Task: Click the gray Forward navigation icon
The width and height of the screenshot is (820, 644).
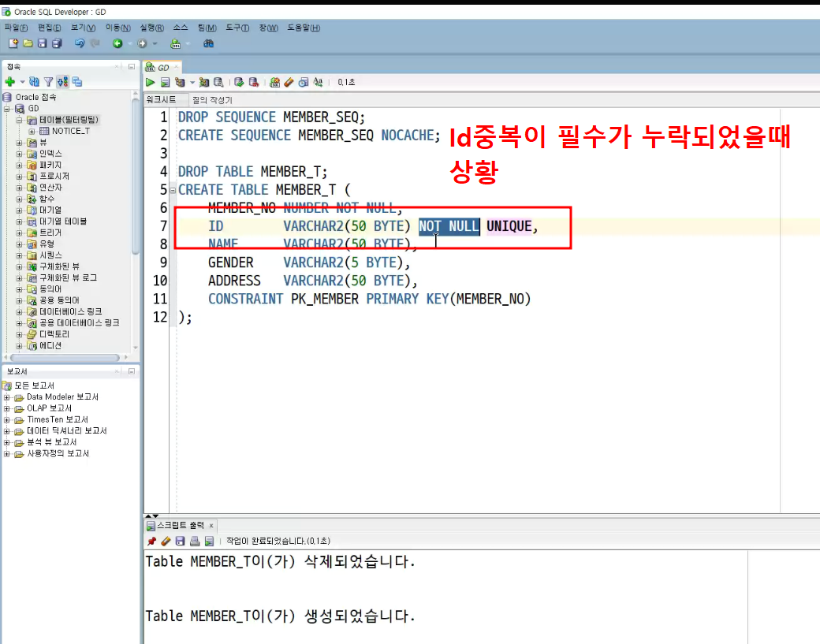Action: point(142,43)
